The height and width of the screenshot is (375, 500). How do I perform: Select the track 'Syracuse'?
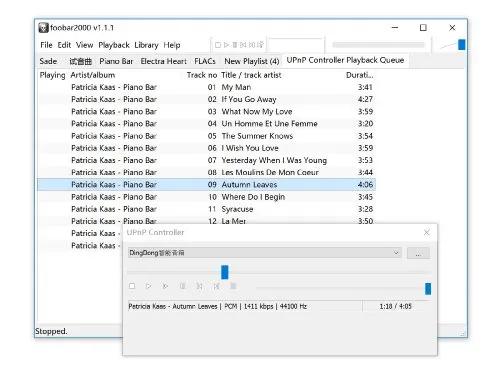207,209
